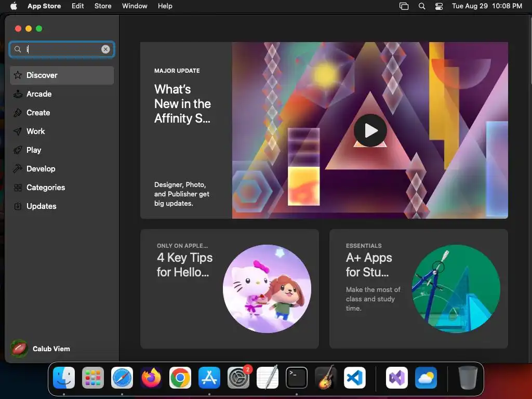Go to the Categories section
This screenshot has height=399, width=532.
(x=62, y=188)
